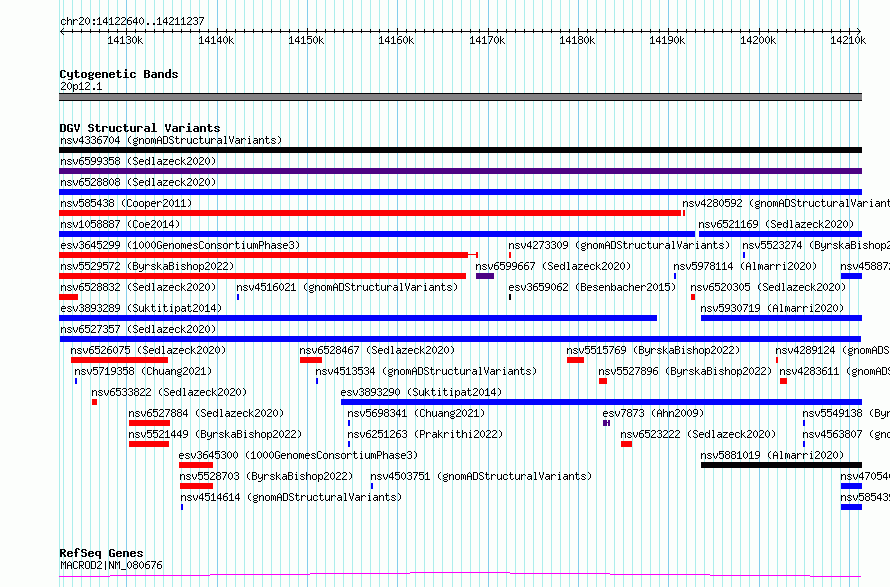Click nsv6523222 (Sedlazeck2020) label
The width and height of the screenshot is (890, 587).
(698, 434)
